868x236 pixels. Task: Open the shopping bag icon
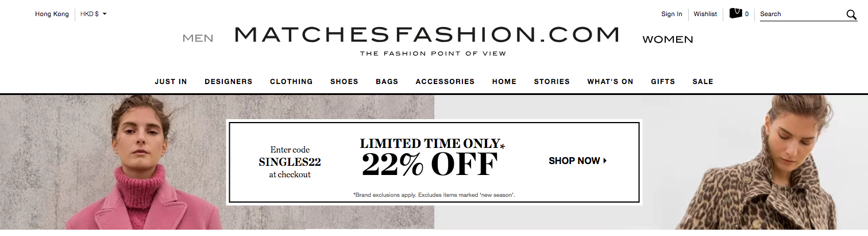click(735, 13)
